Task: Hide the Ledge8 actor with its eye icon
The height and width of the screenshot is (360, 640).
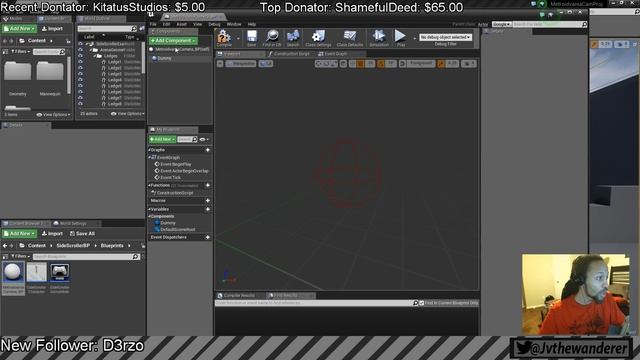Action: pyautogui.click(x=80, y=104)
